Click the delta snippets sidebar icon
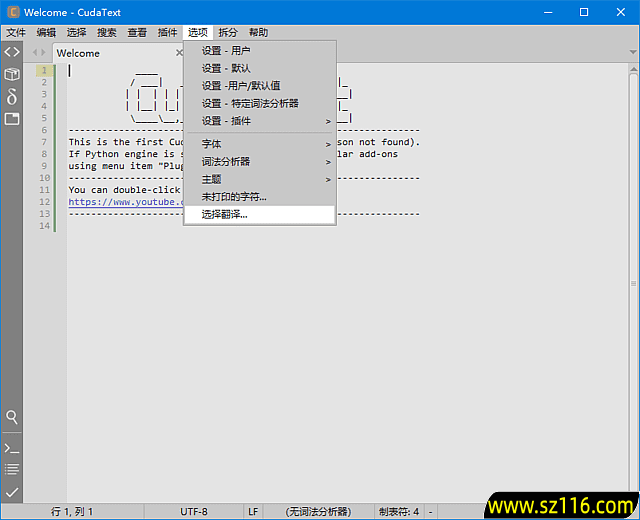This screenshot has height=520, width=640. [x=12, y=96]
